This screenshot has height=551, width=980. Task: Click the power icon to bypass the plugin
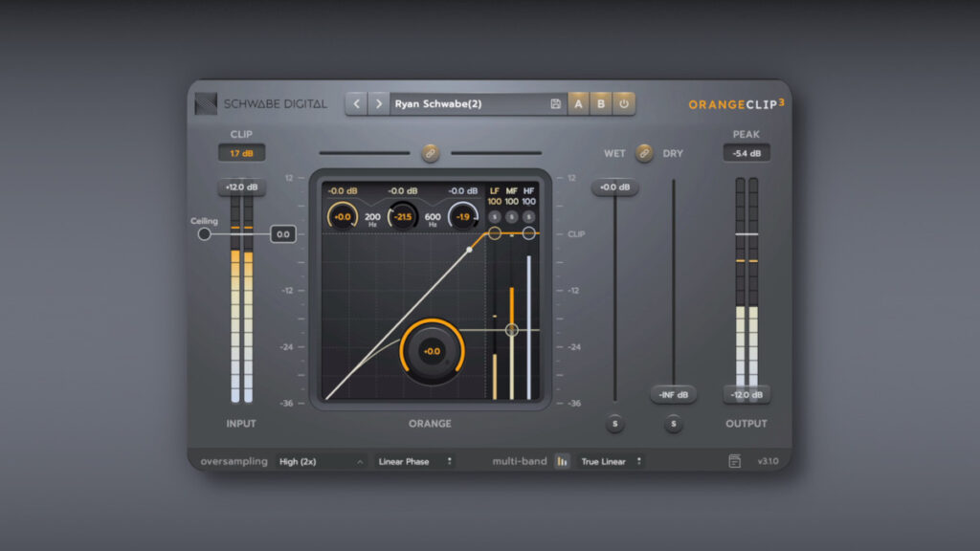click(623, 102)
